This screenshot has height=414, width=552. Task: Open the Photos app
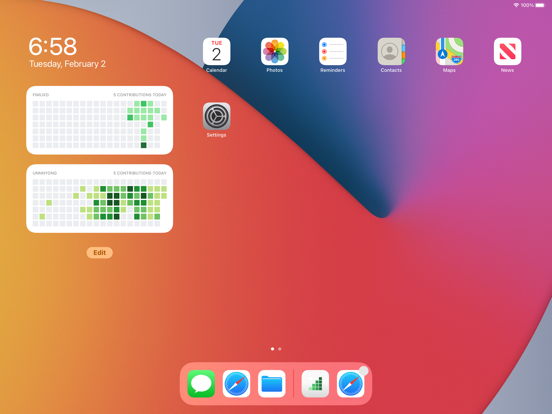pyautogui.click(x=275, y=51)
